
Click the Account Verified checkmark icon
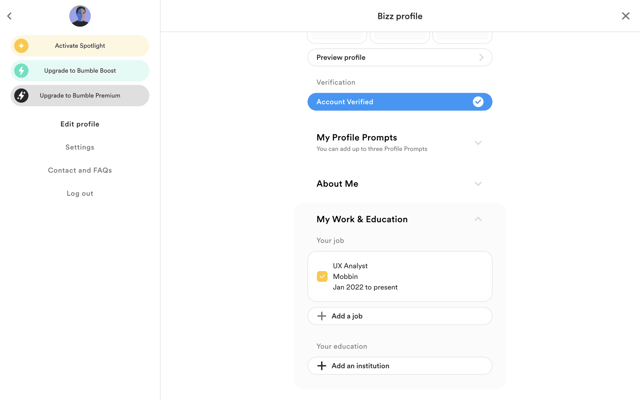pos(478,102)
